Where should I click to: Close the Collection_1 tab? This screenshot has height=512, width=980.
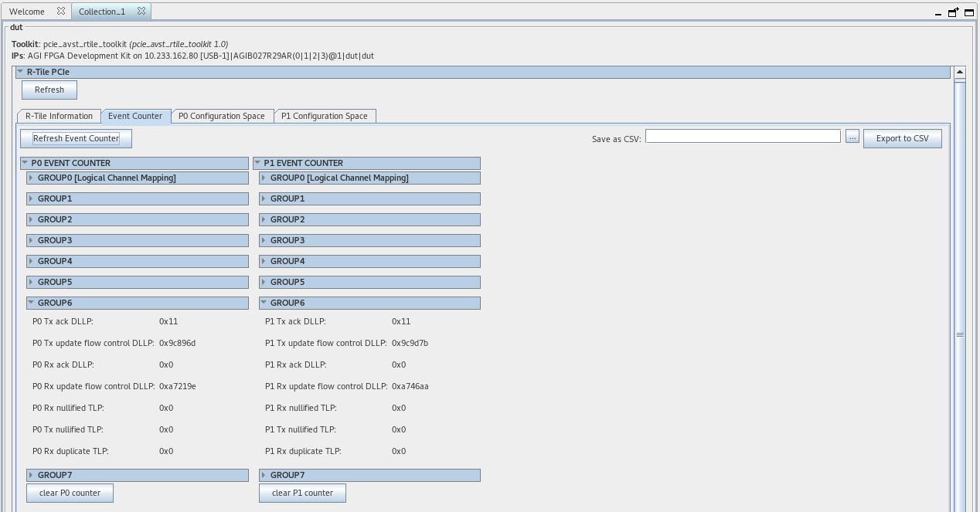[141, 12]
